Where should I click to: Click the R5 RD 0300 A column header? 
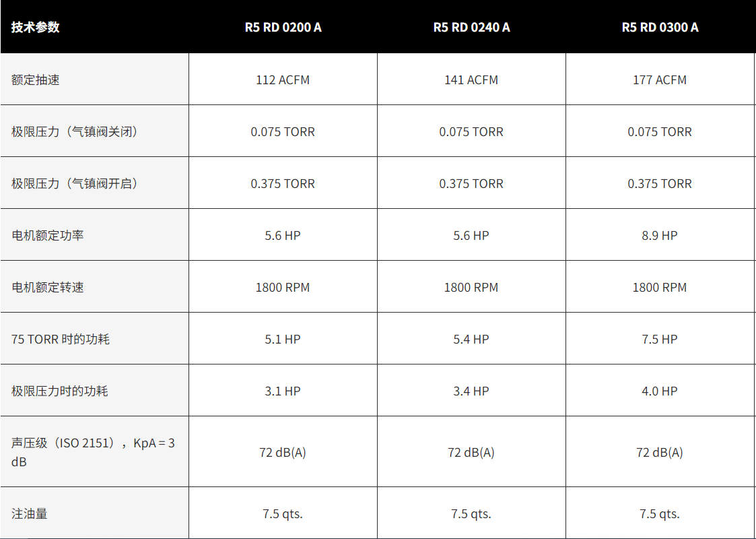click(660, 27)
